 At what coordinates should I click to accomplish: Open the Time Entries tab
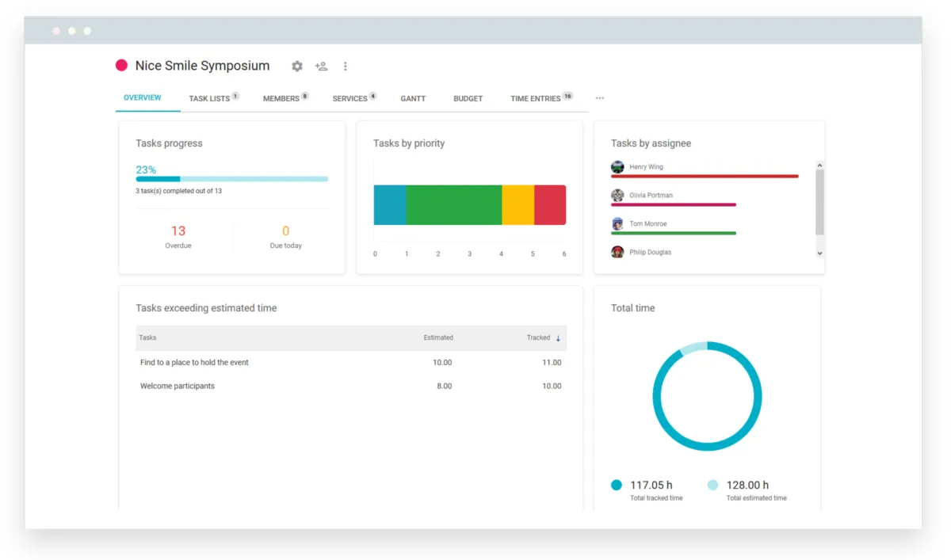(536, 99)
